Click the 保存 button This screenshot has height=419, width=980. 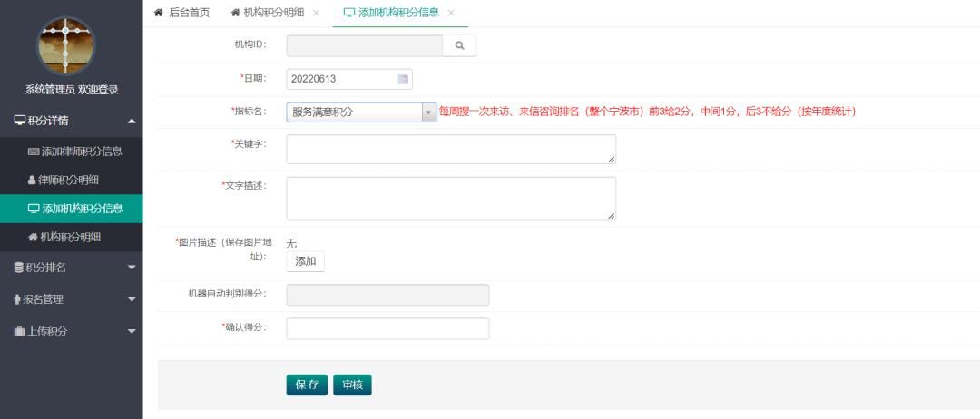[307, 385]
